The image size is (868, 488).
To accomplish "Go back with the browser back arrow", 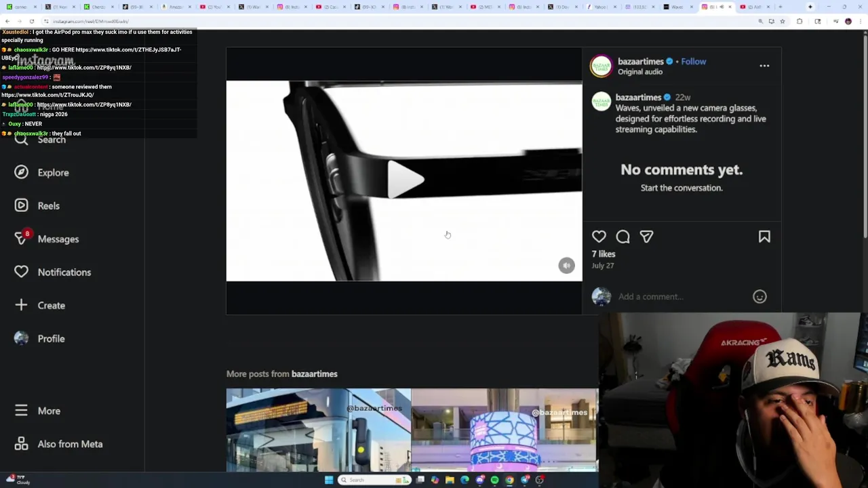I will [7, 22].
